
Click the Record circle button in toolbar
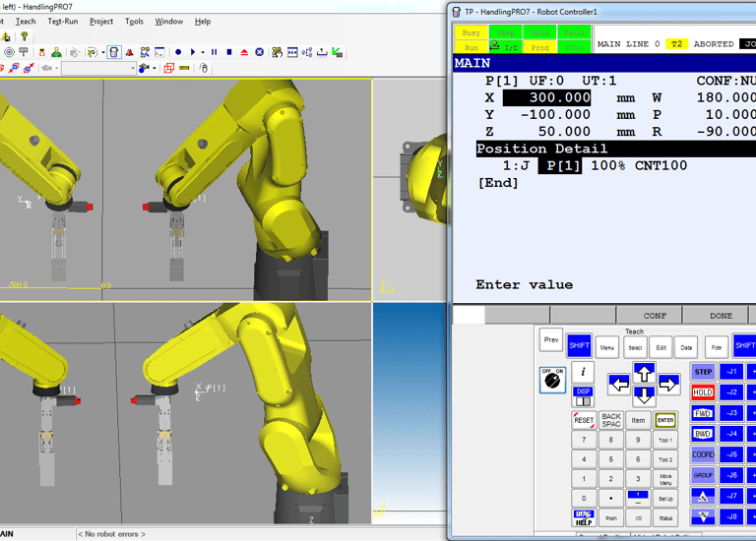click(178, 52)
